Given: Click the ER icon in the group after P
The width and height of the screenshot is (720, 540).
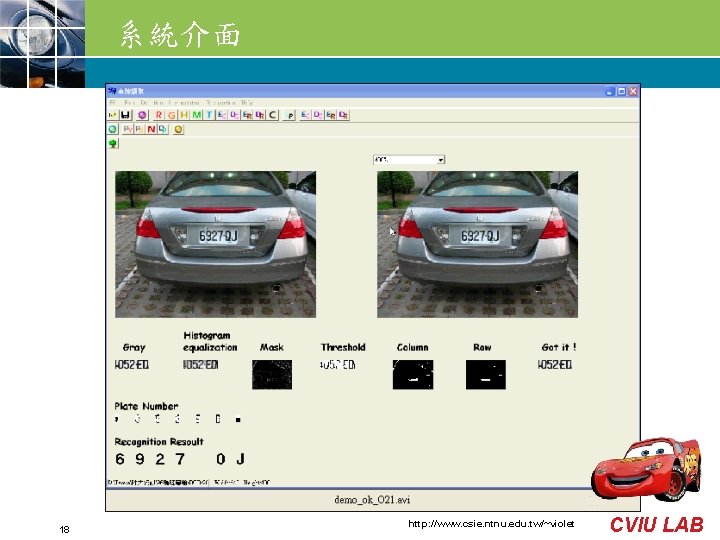Looking at the screenshot, I should click(331, 115).
